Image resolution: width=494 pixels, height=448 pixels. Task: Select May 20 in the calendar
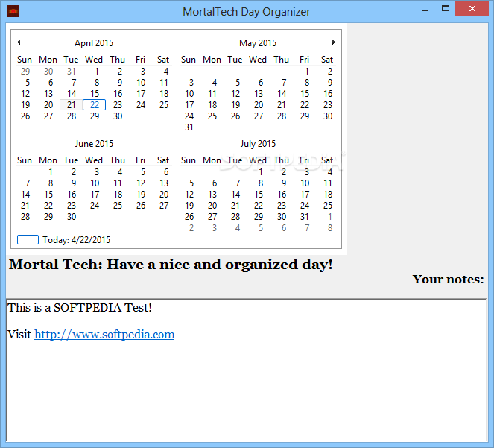coord(259,105)
